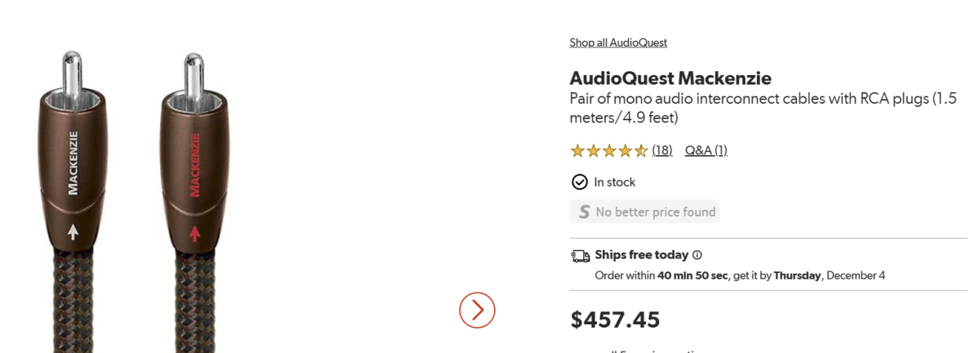The height and width of the screenshot is (353, 980).
Task: Click the order countdown delivery text
Action: (x=739, y=275)
